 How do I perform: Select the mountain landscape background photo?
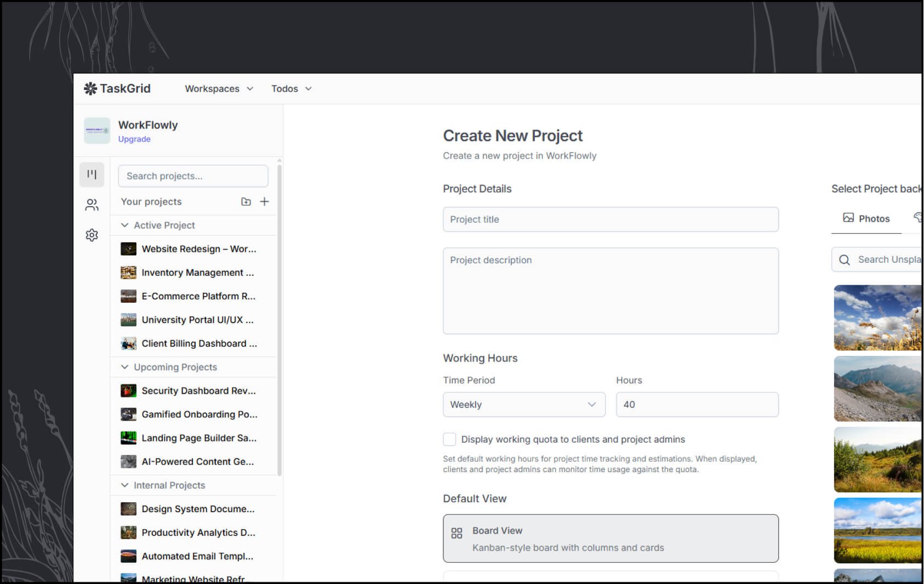(877, 388)
